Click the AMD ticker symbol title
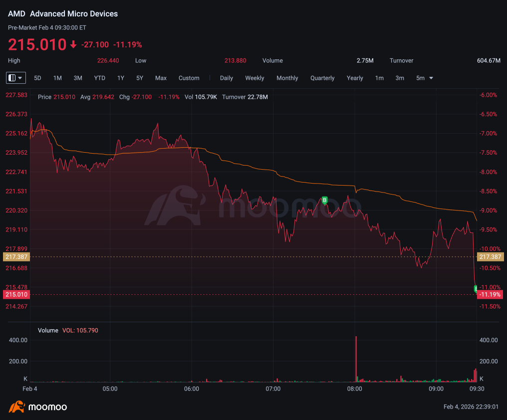Image resolution: width=507 pixels, height=420 pixels. [16, 14]
